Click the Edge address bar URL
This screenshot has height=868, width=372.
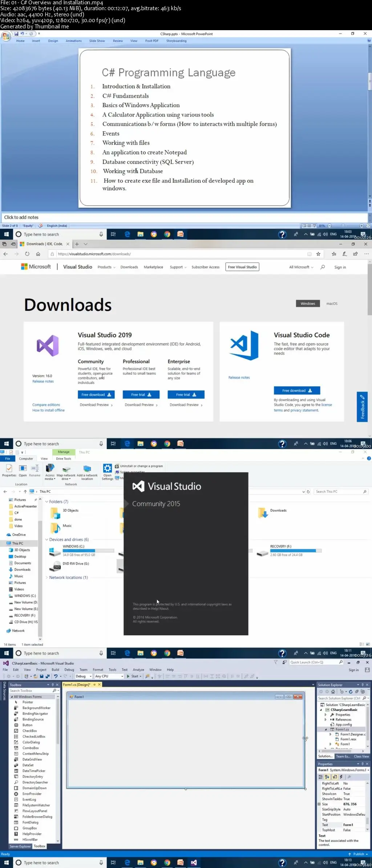(94, 254)
